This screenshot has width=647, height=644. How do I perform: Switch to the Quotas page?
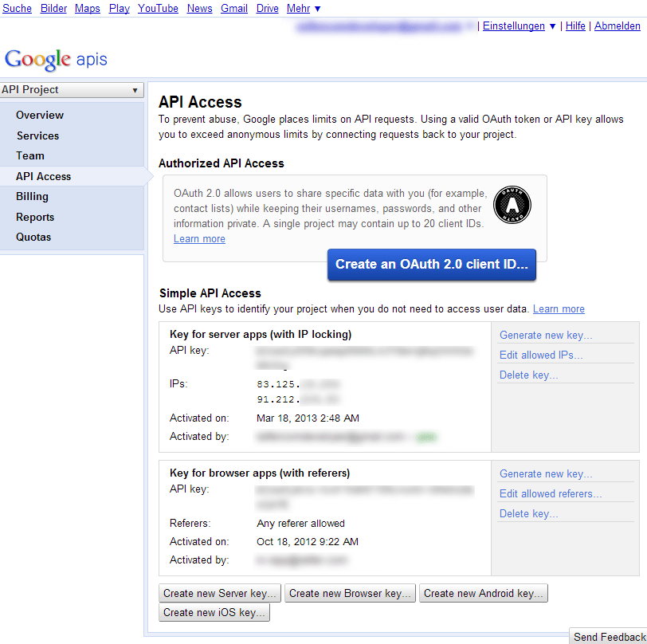click(x=33, y=237)
